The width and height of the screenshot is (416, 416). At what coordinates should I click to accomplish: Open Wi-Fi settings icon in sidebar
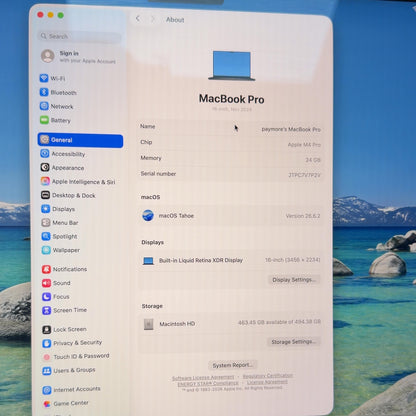coord(44,78)
